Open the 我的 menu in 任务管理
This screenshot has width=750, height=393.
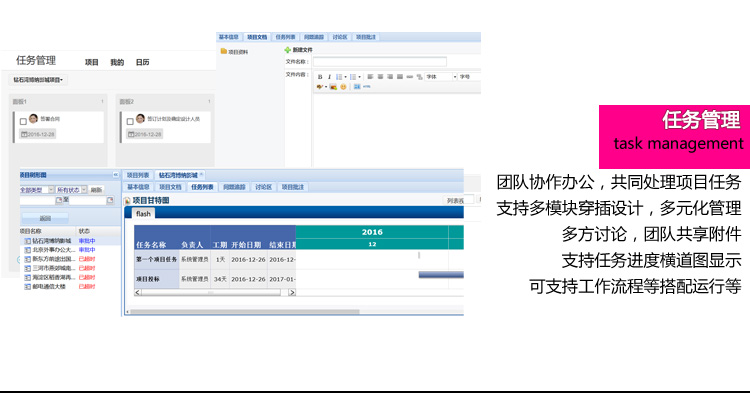(x=117, y=62)
